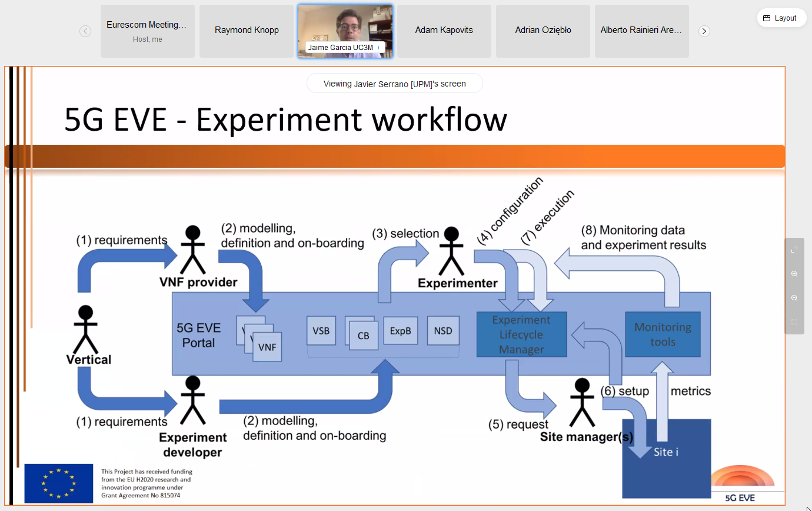The height and width of the screenshot is (511, 812).
Task: Click the Experiment Lifecycle Manager box
Action: coord(521,335)
